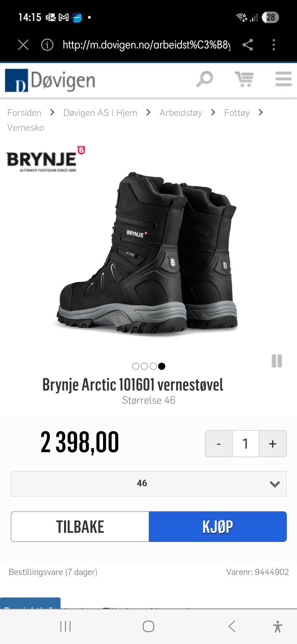The width and height of the screenshot is (297, 644).
Task: View site info icon beside URL
Action: tap(47, 45)
